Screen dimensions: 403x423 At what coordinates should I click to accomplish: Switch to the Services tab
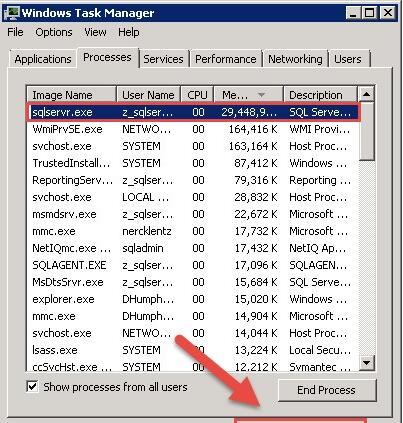[x=163, y=59]
